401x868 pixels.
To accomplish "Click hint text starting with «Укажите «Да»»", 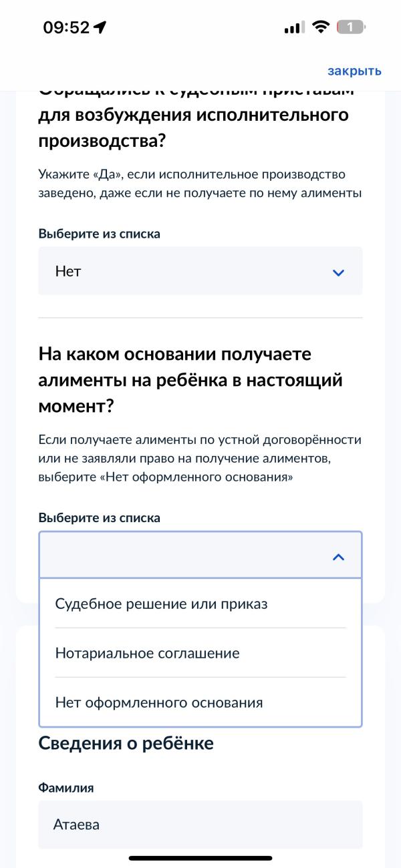I will click(x=200, y=184).
